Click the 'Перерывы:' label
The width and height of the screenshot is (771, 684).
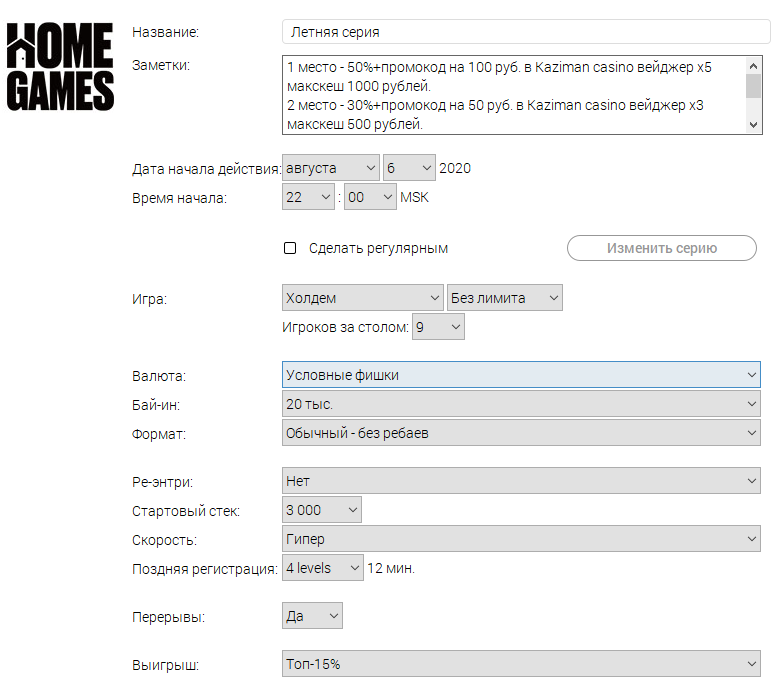(168, 617)
